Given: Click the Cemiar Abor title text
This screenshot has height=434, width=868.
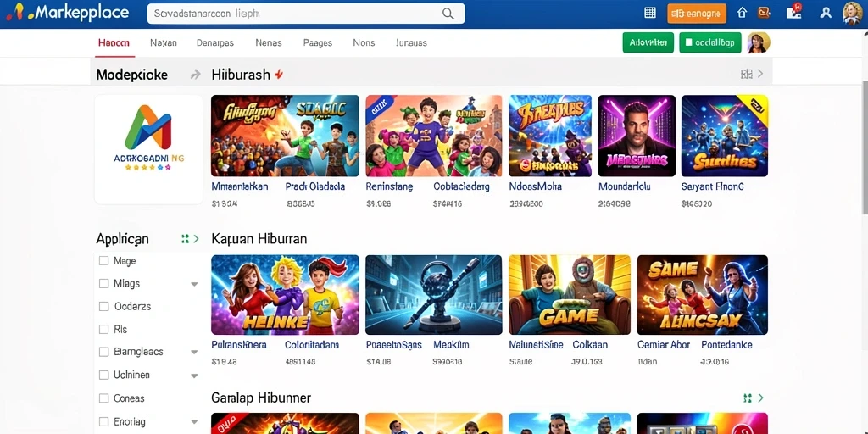Looking at the screenshot, I should (664, 345).
